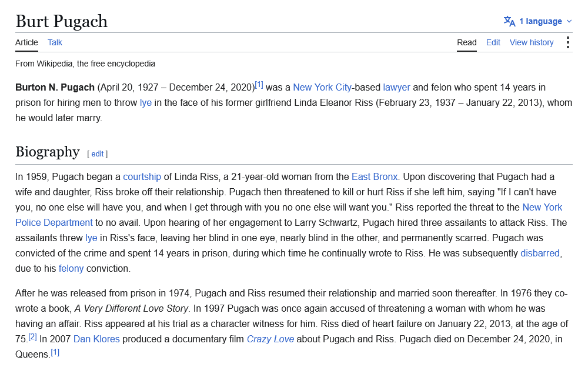This screenshot has height=377, width=588.
Task: Click the bold name Burton N. Pugach
Action: pos(55,88)
